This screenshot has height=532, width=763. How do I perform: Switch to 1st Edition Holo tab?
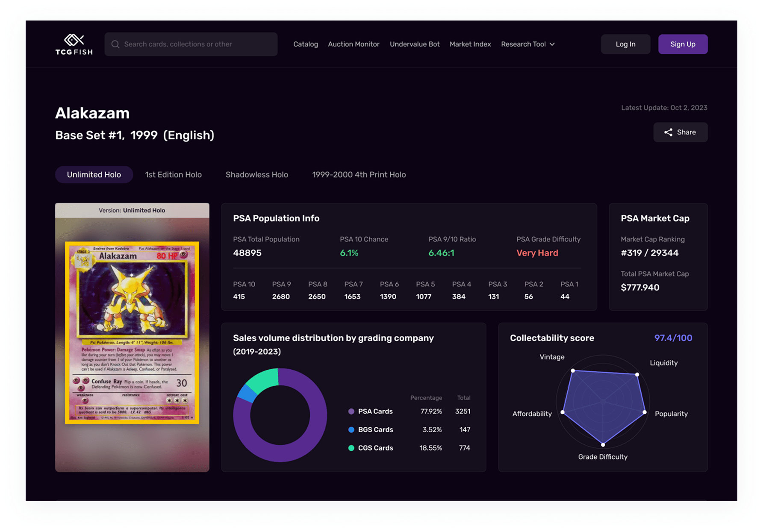point(173,175)
